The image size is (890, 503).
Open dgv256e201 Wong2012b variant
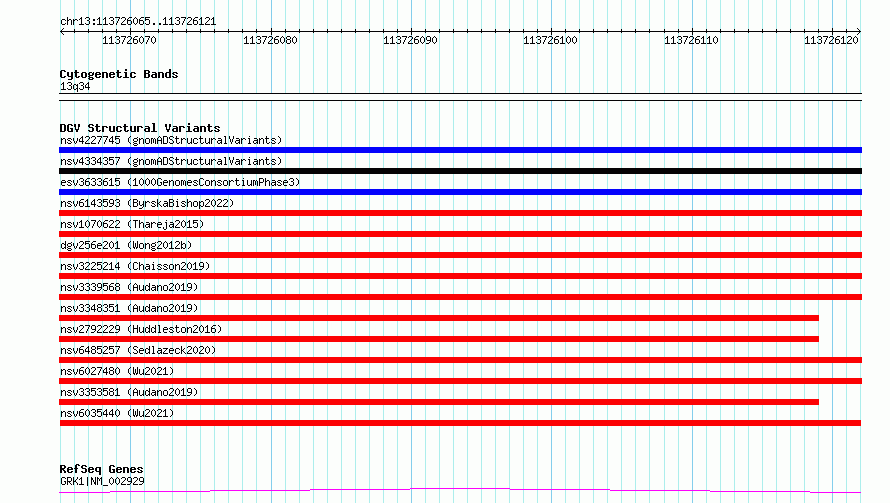coord(126,245)
